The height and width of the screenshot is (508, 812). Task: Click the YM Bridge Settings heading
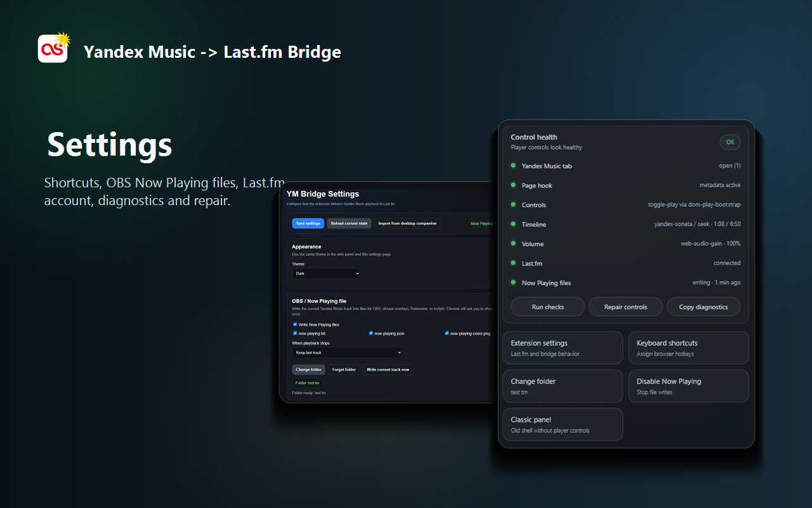[323, 194]
